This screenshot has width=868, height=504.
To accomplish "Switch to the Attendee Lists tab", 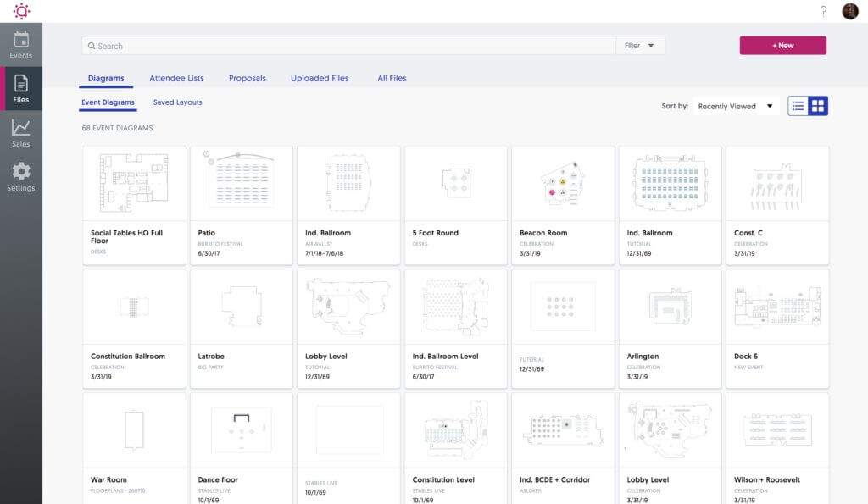I will click(175, 78).
